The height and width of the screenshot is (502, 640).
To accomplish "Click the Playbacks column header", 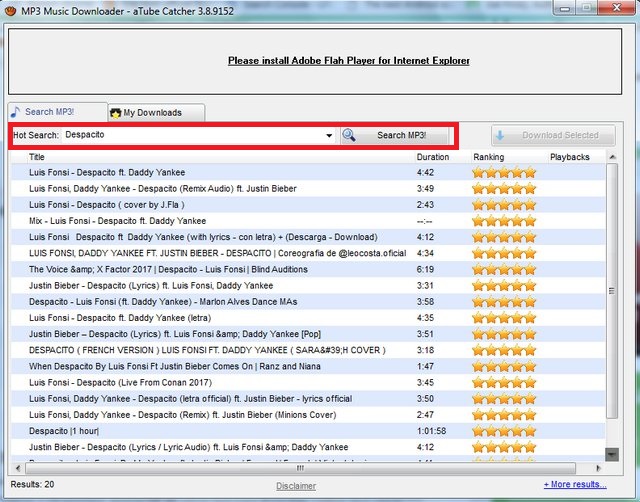I will click(570, 157).
